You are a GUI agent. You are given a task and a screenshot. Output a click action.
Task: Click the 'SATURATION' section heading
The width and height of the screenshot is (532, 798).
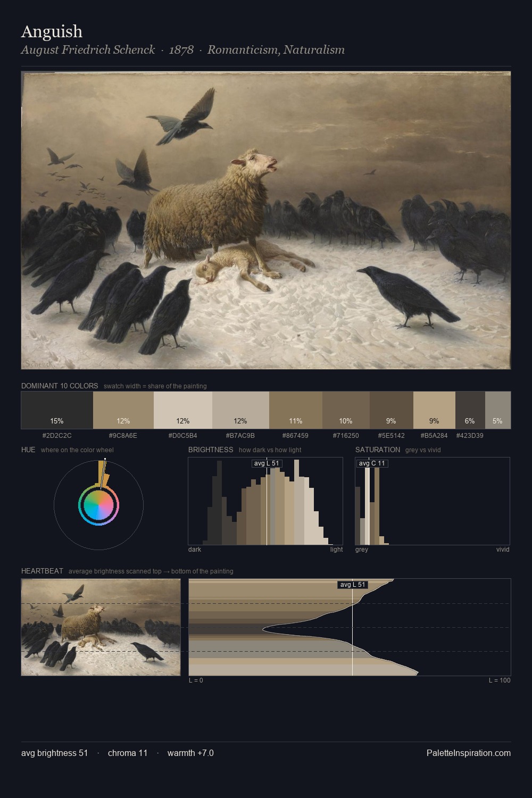click(x=378, y=450)
